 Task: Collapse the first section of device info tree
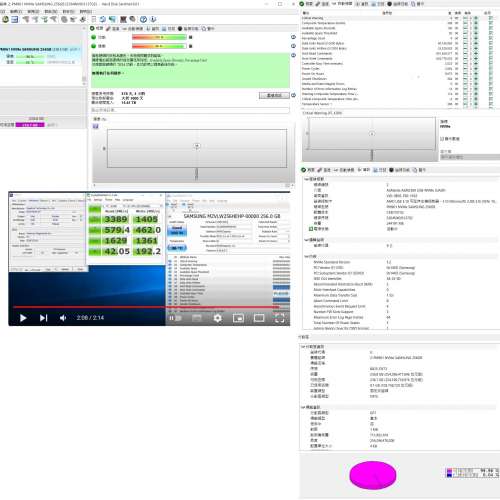(306, 179)
